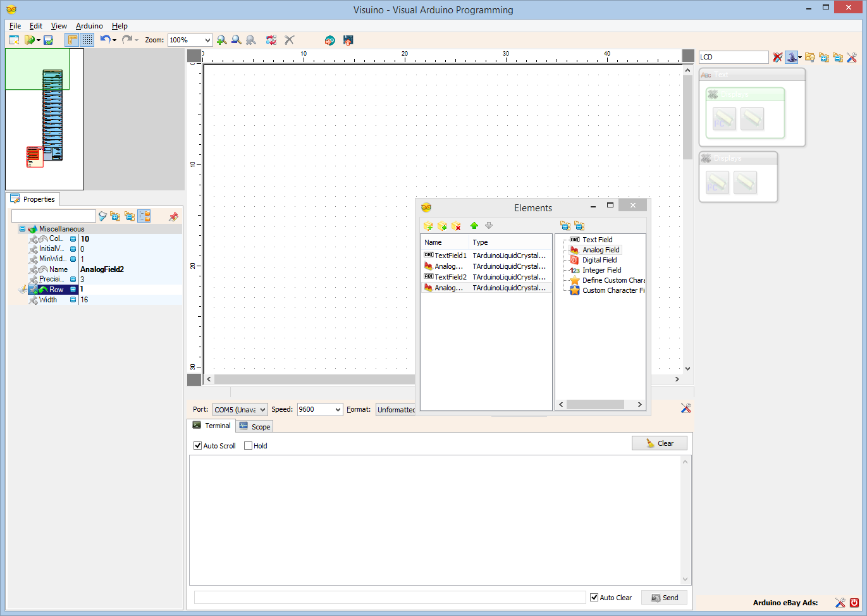Open a project with the Open folder icon
This screenshot has width=867, height=616.
[x=30, y=40]
